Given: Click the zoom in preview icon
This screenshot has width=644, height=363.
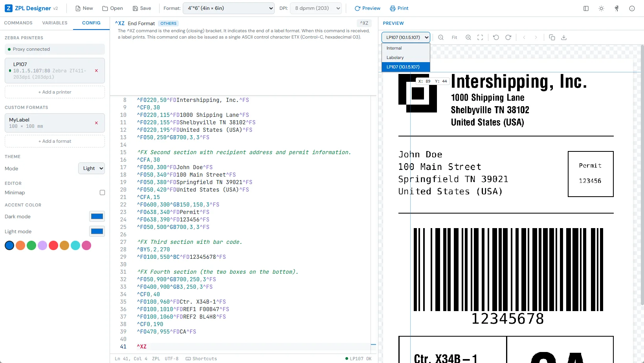Looking at the screenshot, I should (x=468, y=37).
